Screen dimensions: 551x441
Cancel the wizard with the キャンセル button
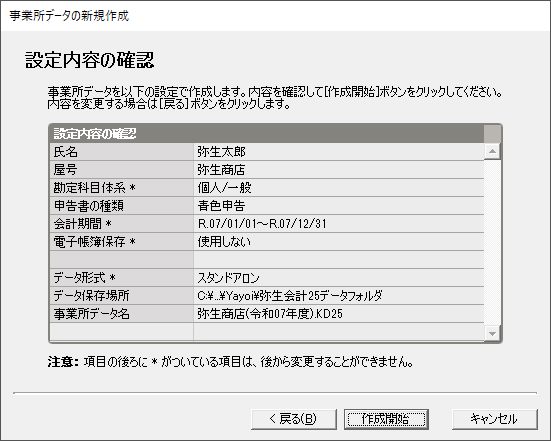[x=494, y=419]
